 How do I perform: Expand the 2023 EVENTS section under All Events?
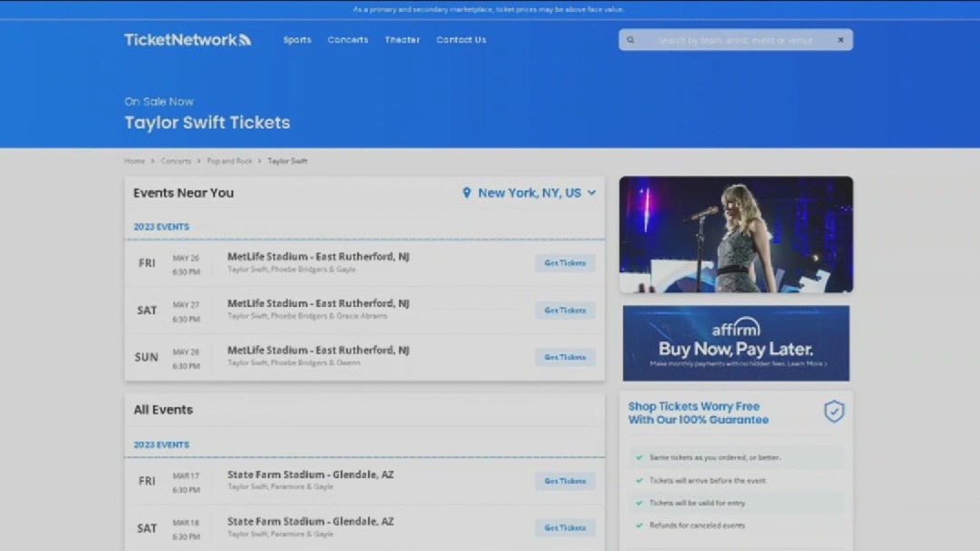point(161,444)
